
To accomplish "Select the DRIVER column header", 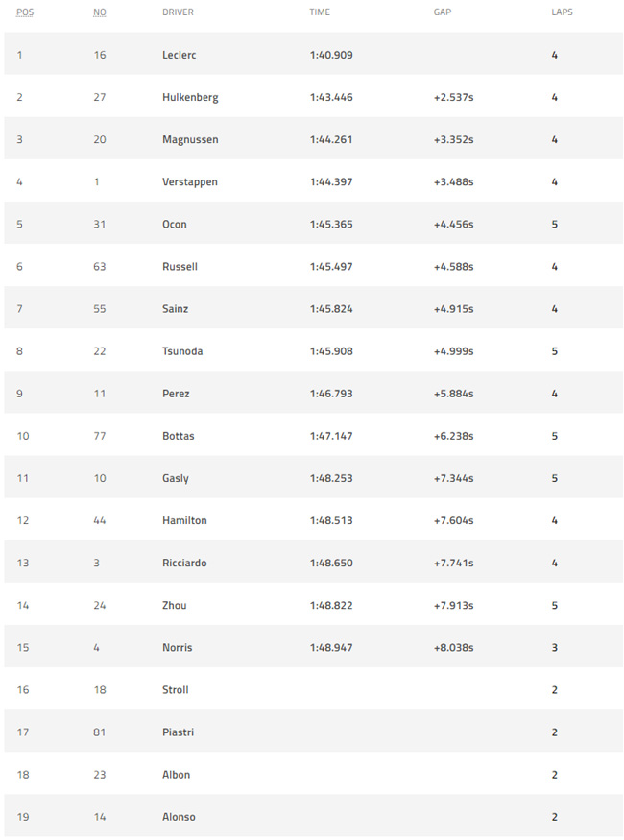I will tap(178, 12).
